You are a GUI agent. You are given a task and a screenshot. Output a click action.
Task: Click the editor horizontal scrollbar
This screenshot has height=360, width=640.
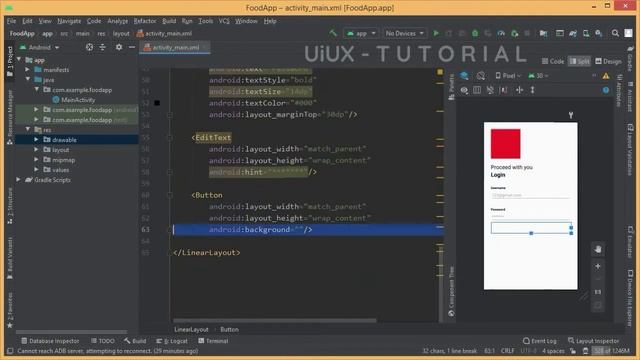click(275, 320)
